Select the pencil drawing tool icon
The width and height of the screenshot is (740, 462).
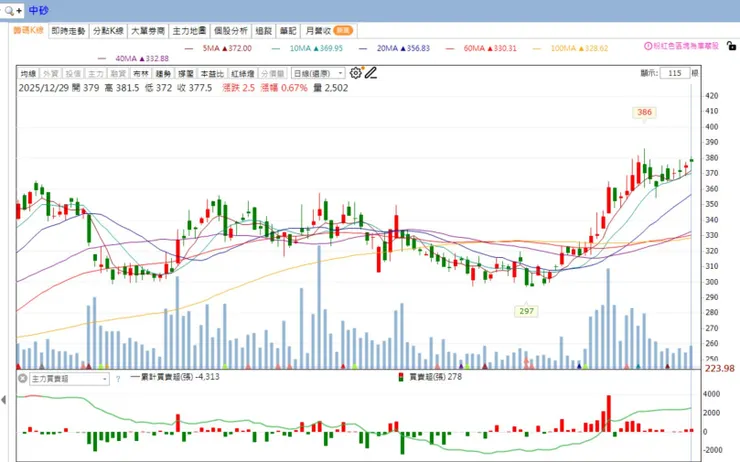pos(370,73)
